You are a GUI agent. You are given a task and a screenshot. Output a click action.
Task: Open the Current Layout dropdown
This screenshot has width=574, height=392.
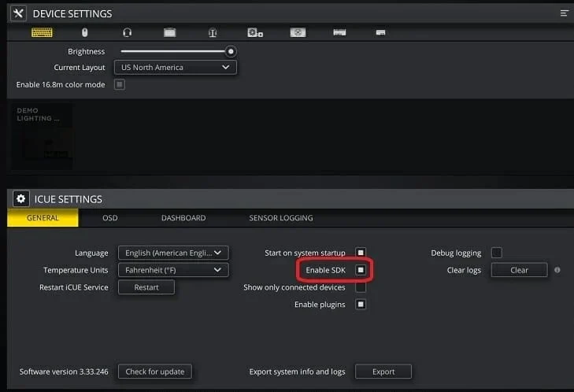176,68
